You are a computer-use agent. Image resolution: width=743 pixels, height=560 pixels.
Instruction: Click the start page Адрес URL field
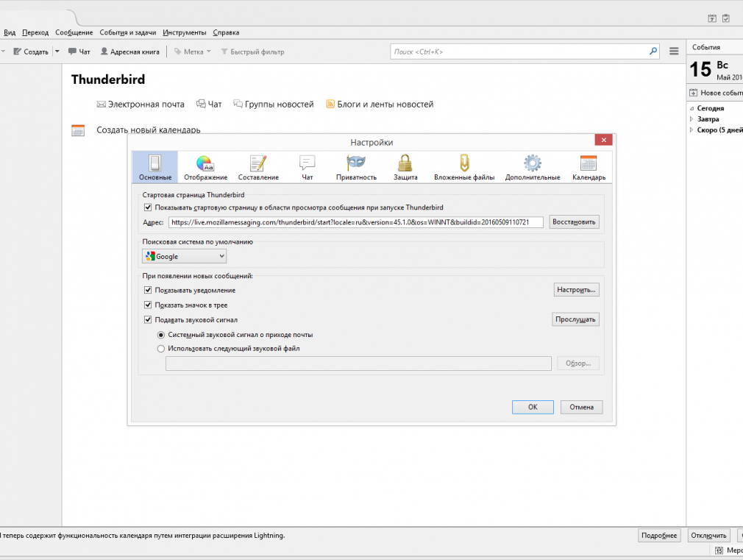coord(356,222)
